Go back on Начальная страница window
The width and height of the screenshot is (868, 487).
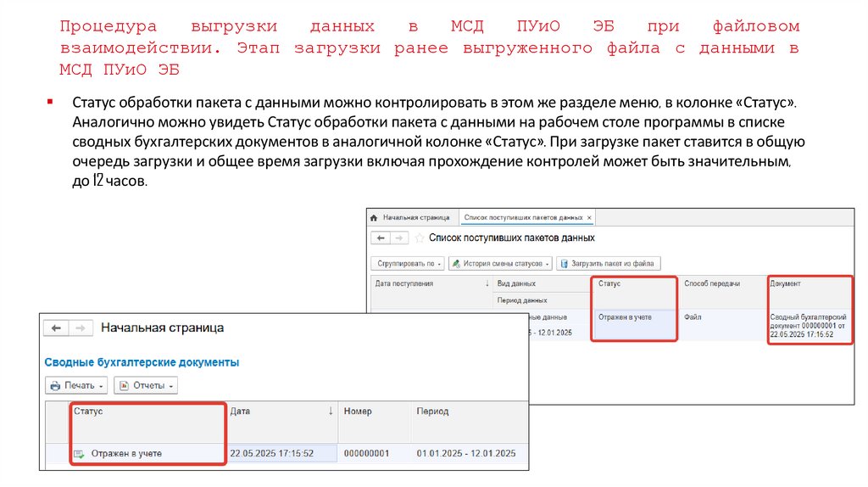[56, 328]
